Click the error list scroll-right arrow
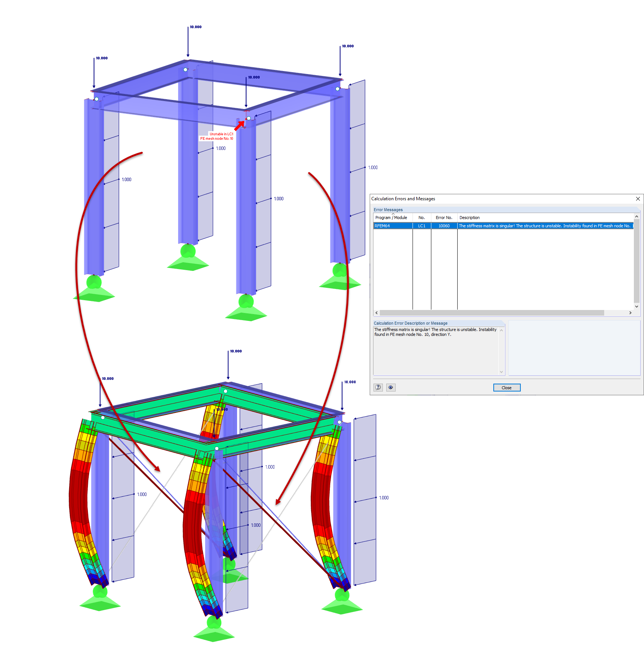The height and width of the screenshot is (647, 644). [x=630, y=313]
